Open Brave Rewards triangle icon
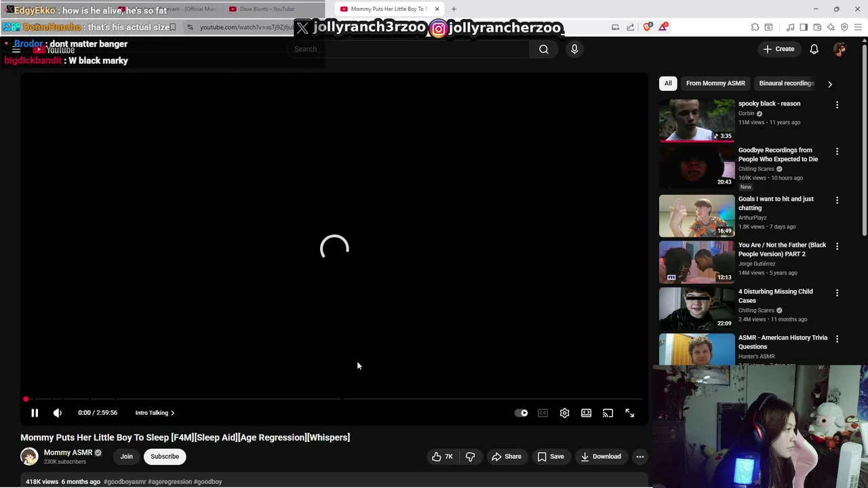Viewport: 868px width, 488px height. 663,27
